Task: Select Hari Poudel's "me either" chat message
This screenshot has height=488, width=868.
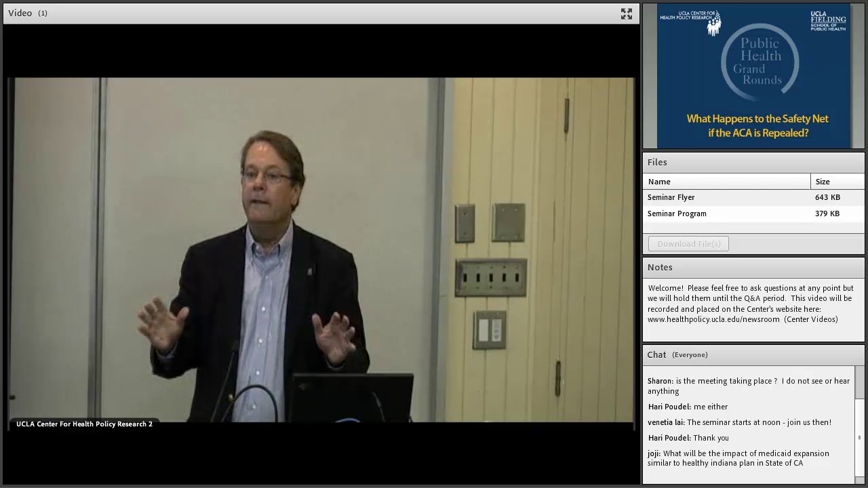Action: click(x=688, y=407)
